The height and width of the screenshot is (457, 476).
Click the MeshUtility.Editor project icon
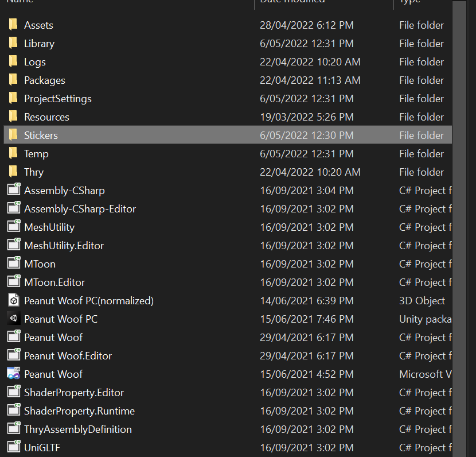pos(13,245)
